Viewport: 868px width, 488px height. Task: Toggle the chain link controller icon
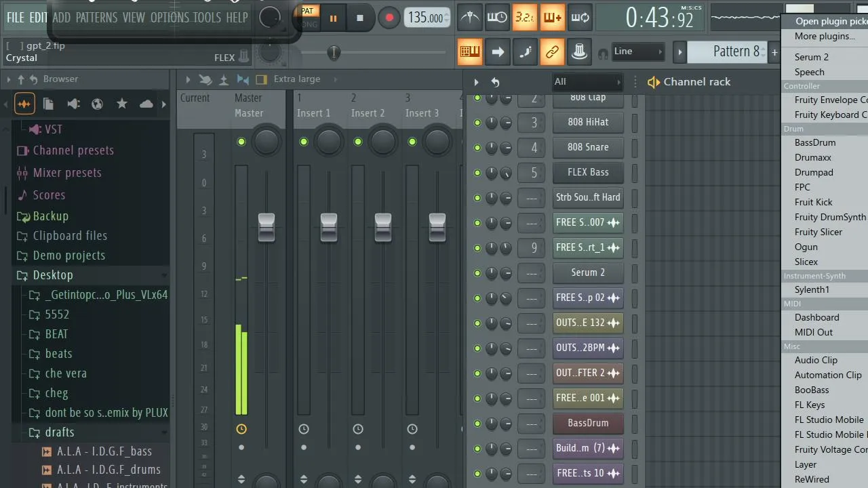point(553,52)
